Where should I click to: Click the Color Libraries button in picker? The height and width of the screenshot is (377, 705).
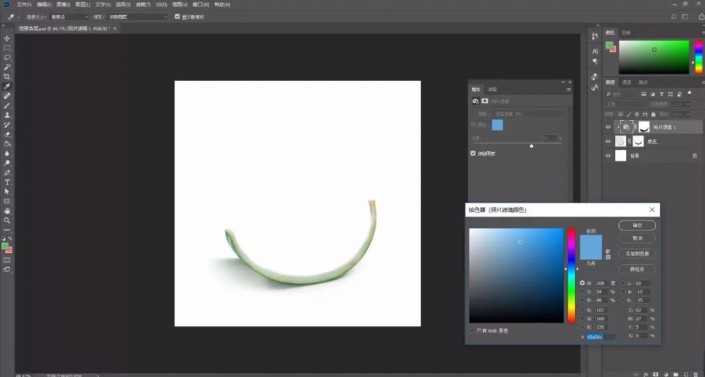point(637,254)
